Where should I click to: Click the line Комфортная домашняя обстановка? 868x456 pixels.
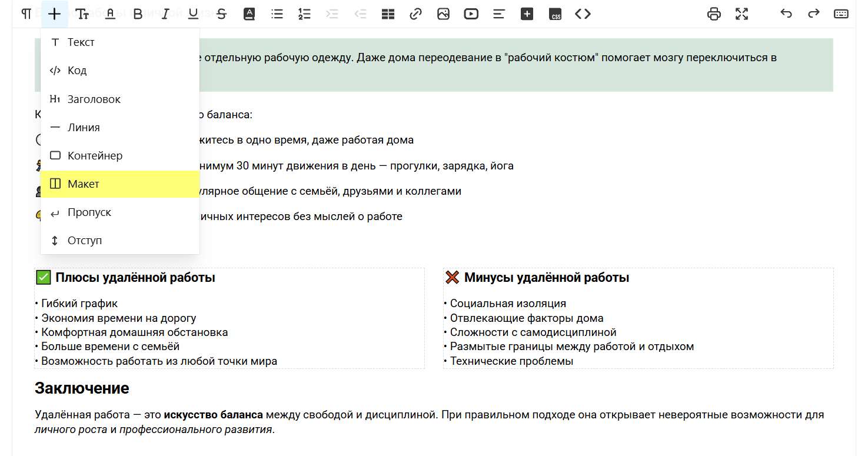pyautogui.click(x=131, y=332)
